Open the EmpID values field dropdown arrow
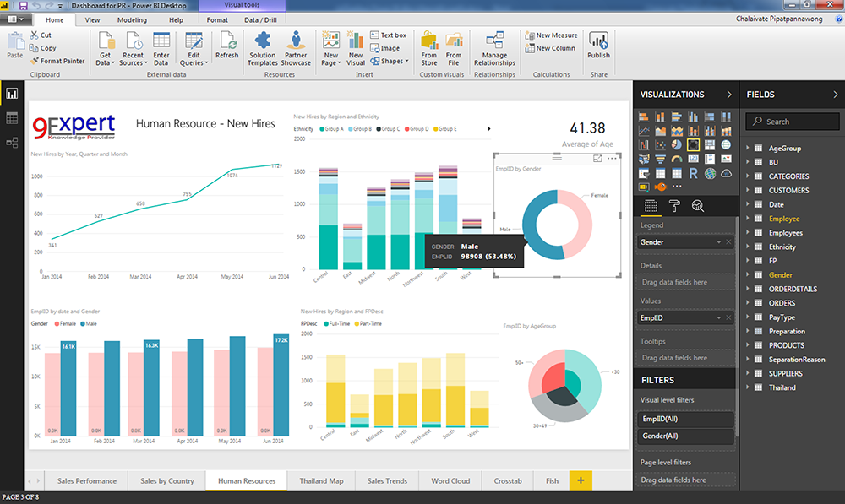The height and width of the screenshot is (504, 845). point(718,317)
